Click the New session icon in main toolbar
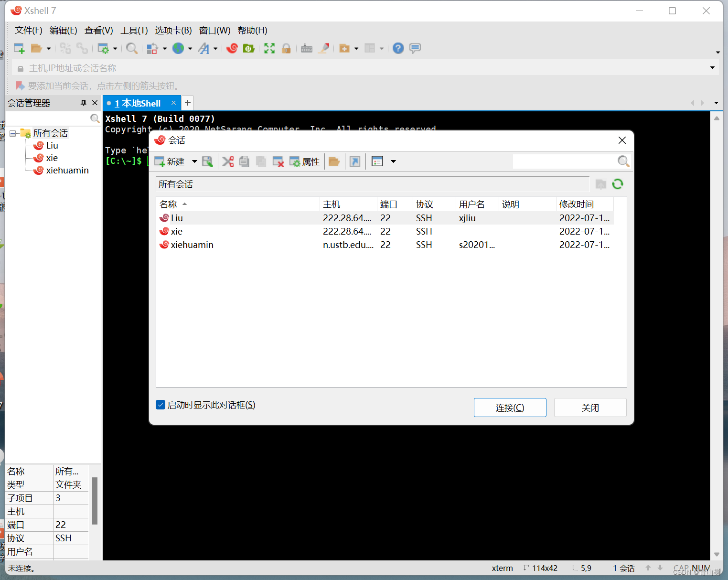 click(x=19, y=48)
